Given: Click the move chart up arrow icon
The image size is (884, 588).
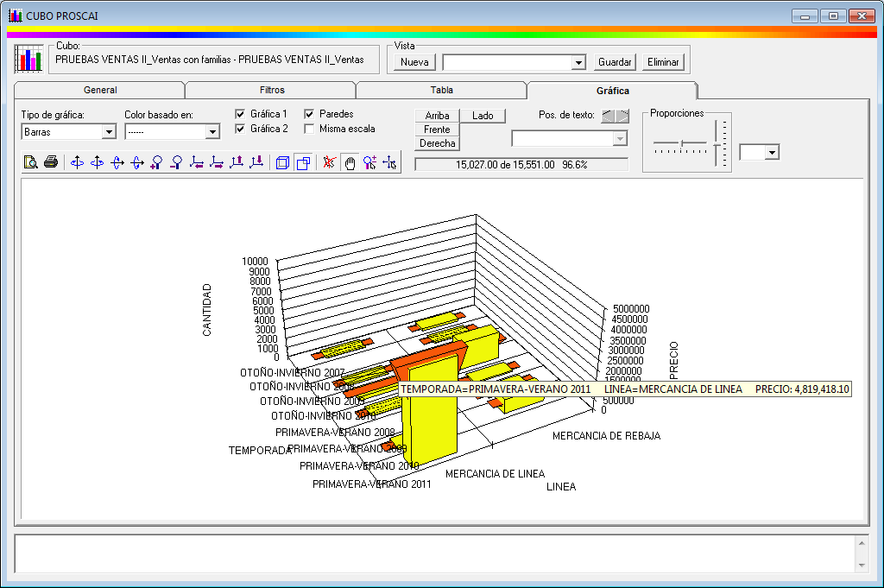Looking at the screenshot, I should pyautogui.click(x=237, y=163).
